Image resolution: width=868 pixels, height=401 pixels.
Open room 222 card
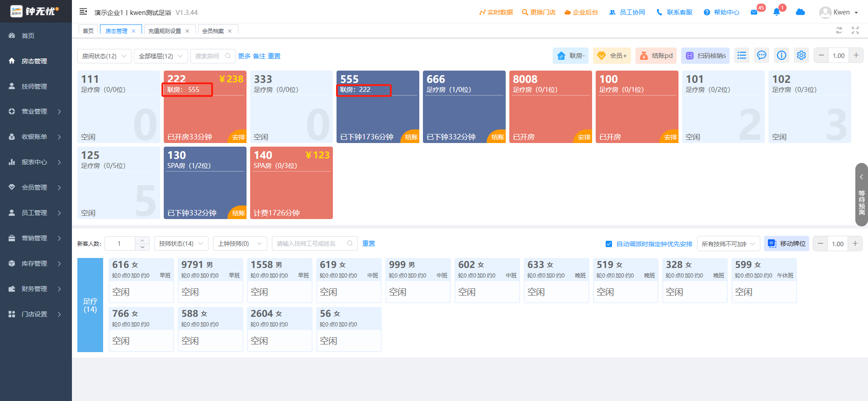coord(205,107)
